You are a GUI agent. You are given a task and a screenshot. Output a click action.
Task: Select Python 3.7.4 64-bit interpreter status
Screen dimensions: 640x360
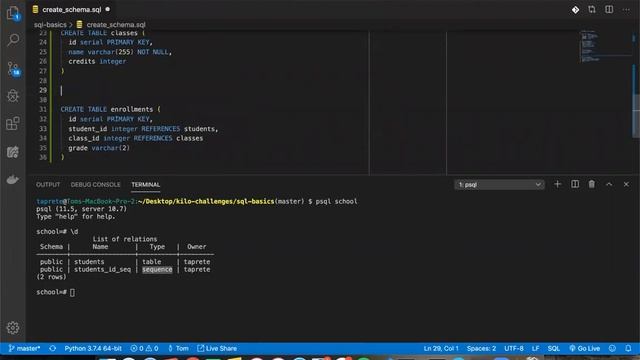pyautogui.click(x=93, y=349)
